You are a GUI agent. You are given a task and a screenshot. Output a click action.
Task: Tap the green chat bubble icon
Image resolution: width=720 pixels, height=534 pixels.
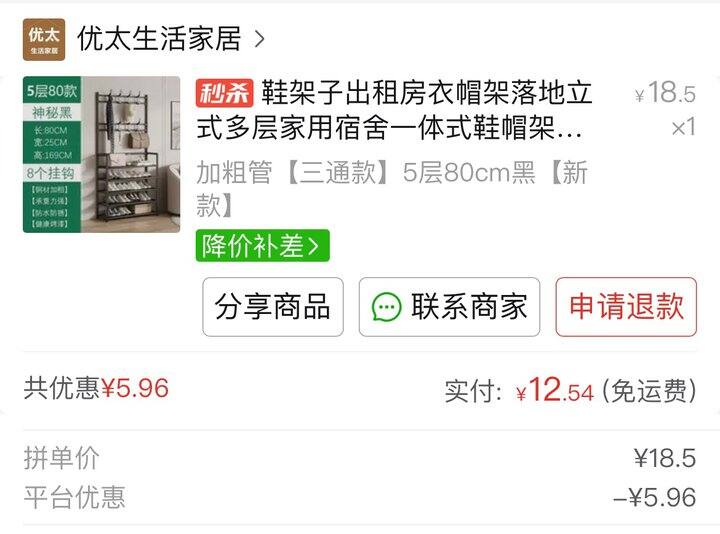click(x=386, y=307)
